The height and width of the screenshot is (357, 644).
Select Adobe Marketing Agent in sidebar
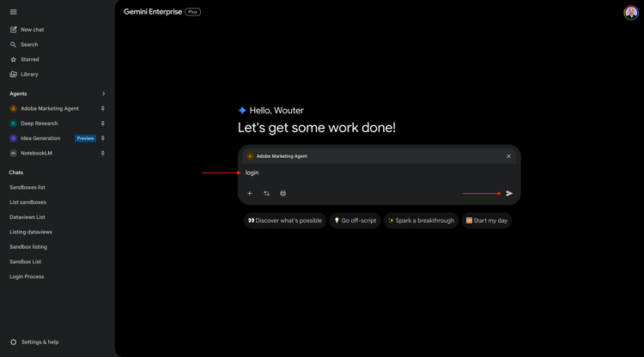click(50, 108)
